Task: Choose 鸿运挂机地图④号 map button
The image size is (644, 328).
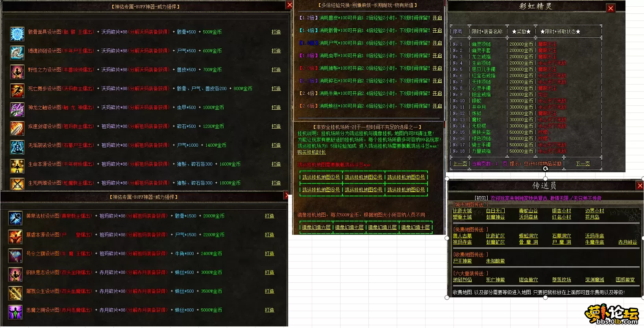Action: pyautogui.click(x=321, y=190)
